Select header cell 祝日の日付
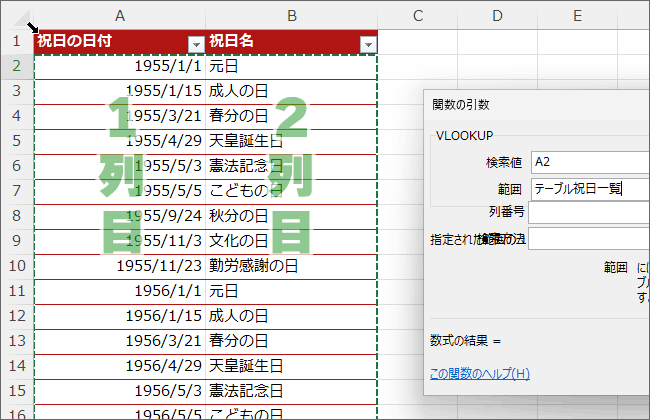This screenshot has width=650, height=420. pyautogui.click(x=120, y=41)
